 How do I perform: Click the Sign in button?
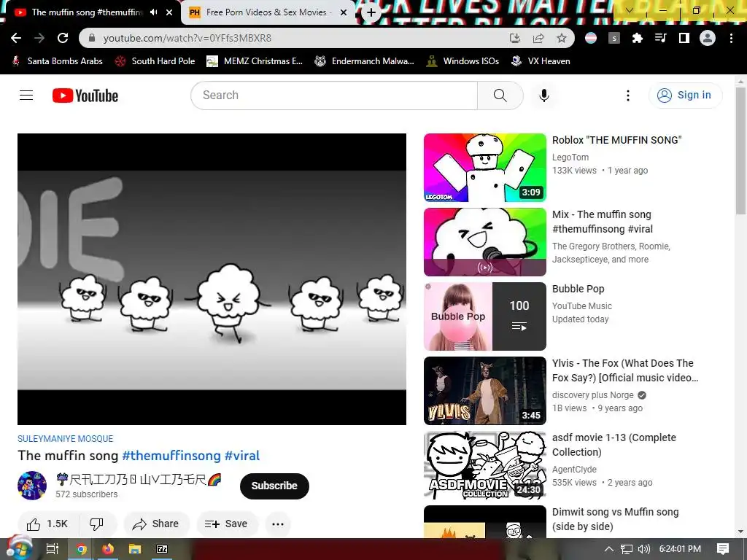(x=685, y=96)
